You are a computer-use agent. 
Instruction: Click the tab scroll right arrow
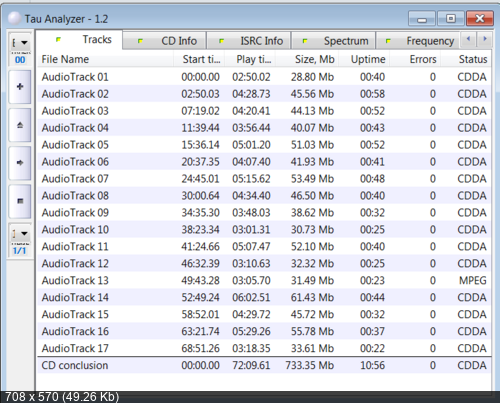pyautogui.click(x=484, y=39)
